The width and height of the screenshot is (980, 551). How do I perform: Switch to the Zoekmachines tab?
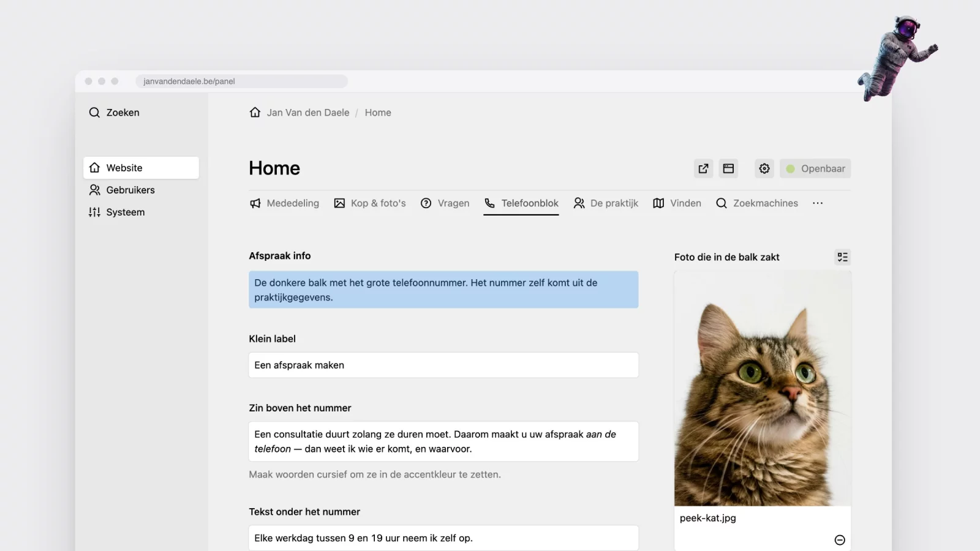coord(757,203)
